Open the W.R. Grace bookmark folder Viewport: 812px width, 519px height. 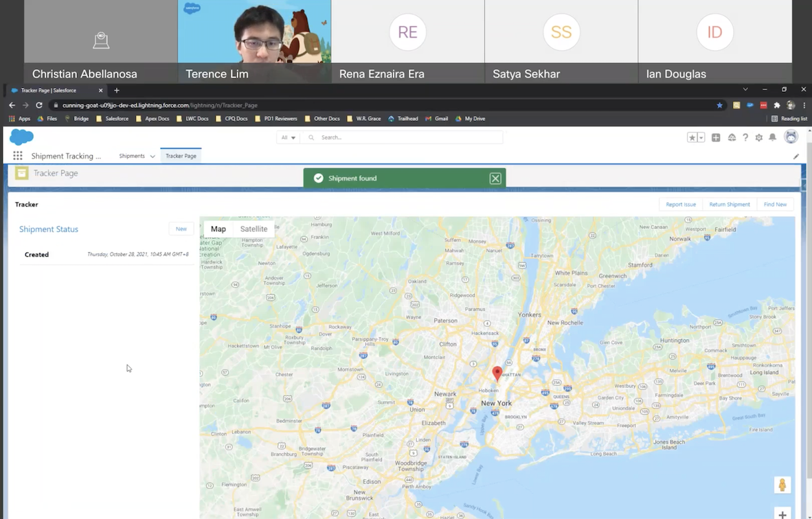click(363, 119)
